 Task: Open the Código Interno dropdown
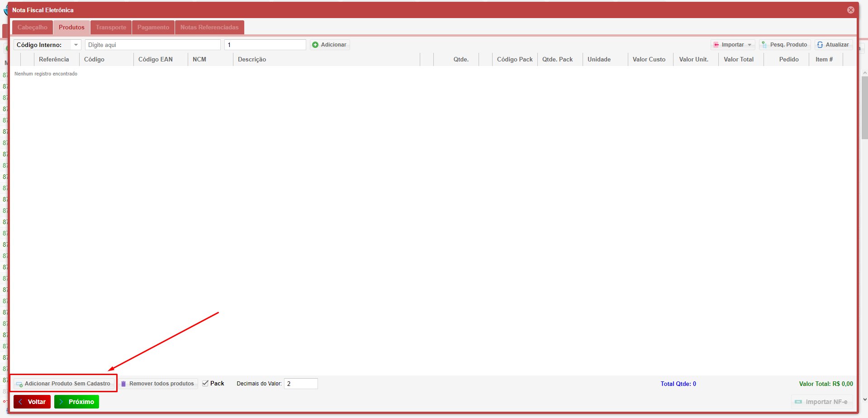(x=76, y=45)
